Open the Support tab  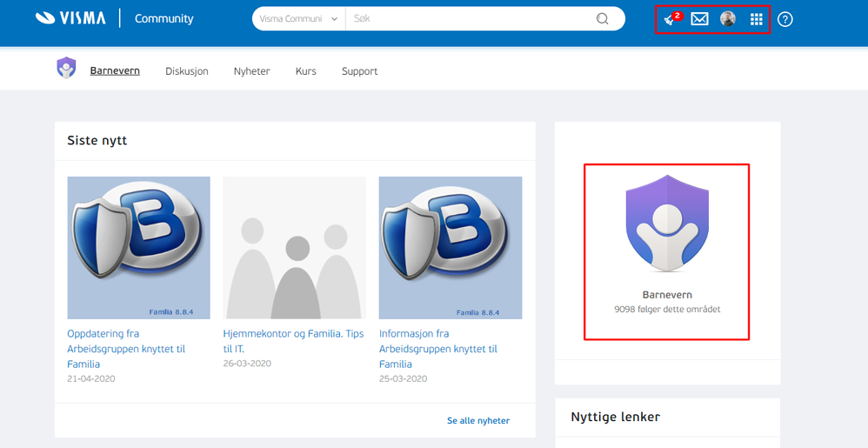(x=360, y=71)
